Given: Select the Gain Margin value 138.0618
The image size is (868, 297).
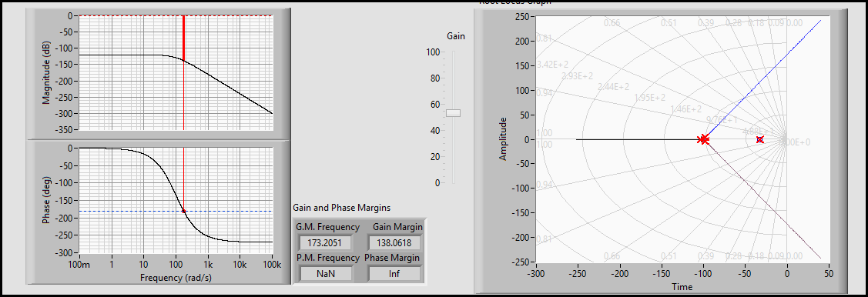Looking at the screenshot, I should coord(394,243).
